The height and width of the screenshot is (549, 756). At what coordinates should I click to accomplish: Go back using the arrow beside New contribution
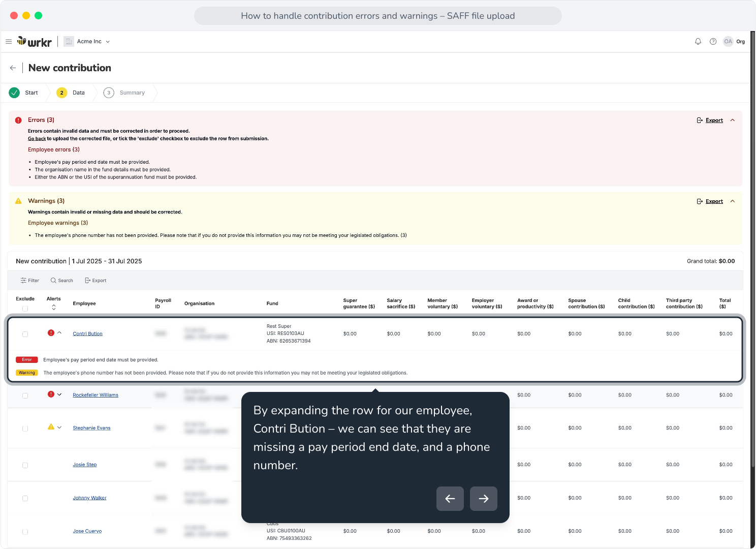pos(13,68)
